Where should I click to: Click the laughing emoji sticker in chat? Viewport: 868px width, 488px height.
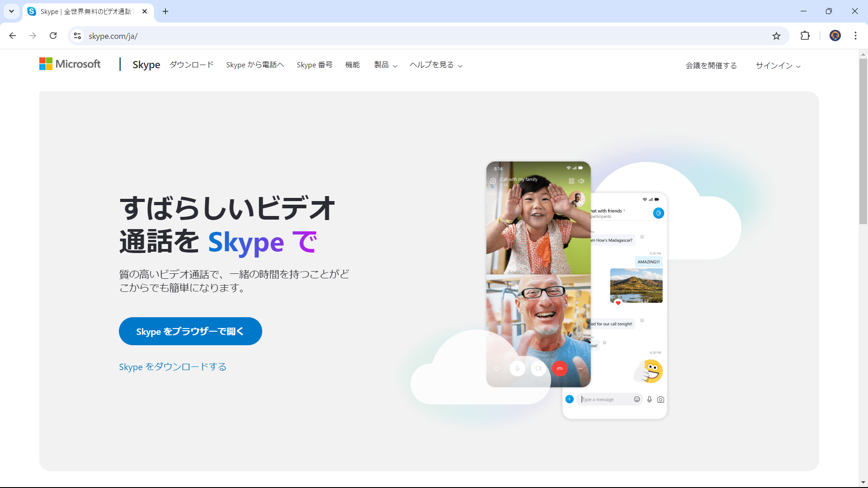point(648,371)
